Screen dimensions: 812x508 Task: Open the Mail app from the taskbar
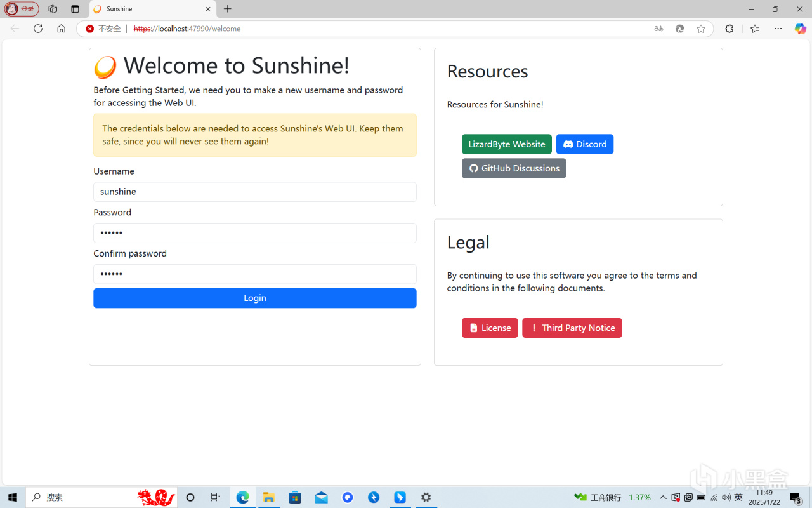coord(322,497)
